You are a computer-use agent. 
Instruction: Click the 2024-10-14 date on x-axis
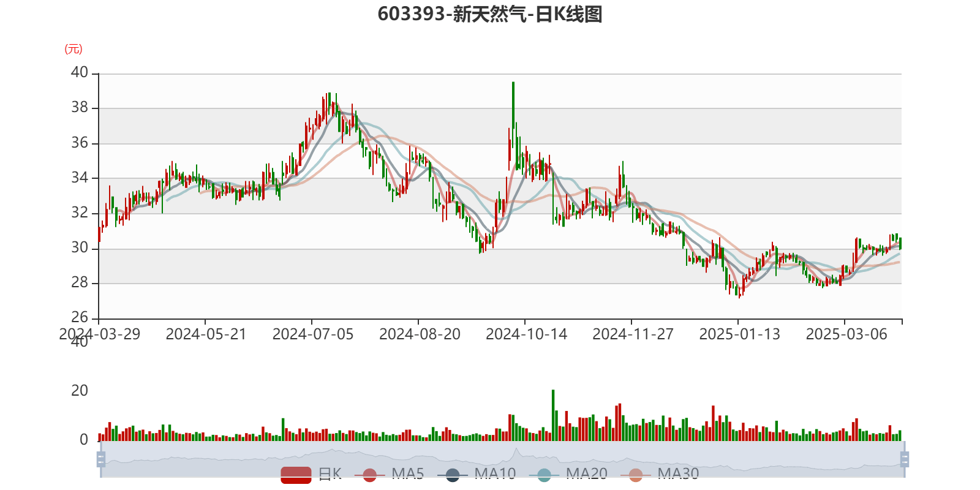coord(526,334)
